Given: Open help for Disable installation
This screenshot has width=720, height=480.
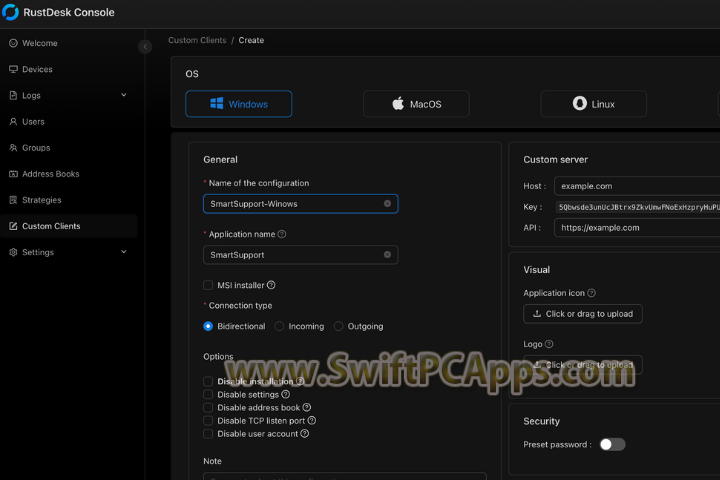Looking at the screenshot, I should click(x=300, y=381).
